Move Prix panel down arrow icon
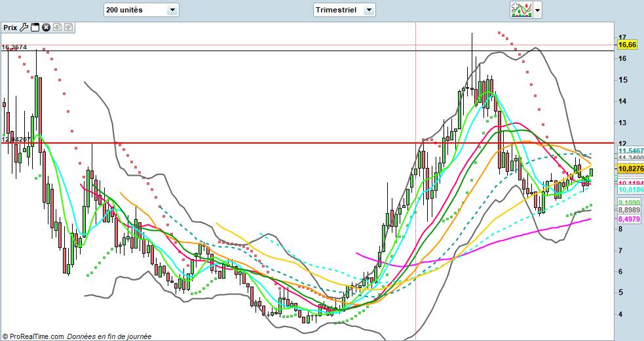This screenshot has height=341, width=644. coord(57,27)
